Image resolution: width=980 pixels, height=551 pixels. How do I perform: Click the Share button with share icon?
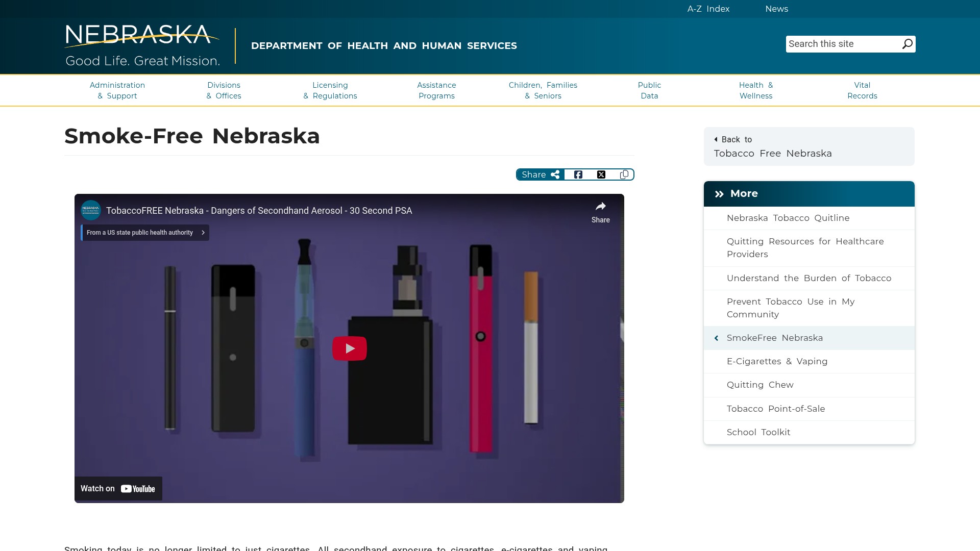click(x=541, y=174)
